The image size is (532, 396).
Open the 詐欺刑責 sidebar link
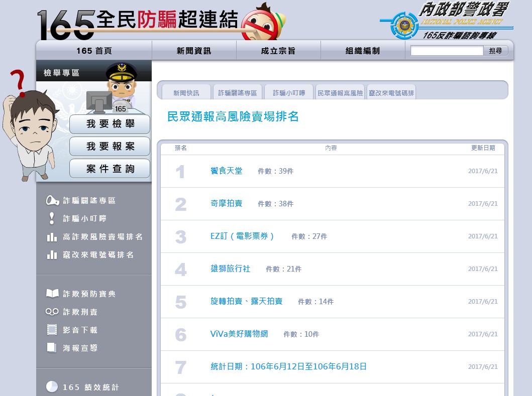(80, 312)
